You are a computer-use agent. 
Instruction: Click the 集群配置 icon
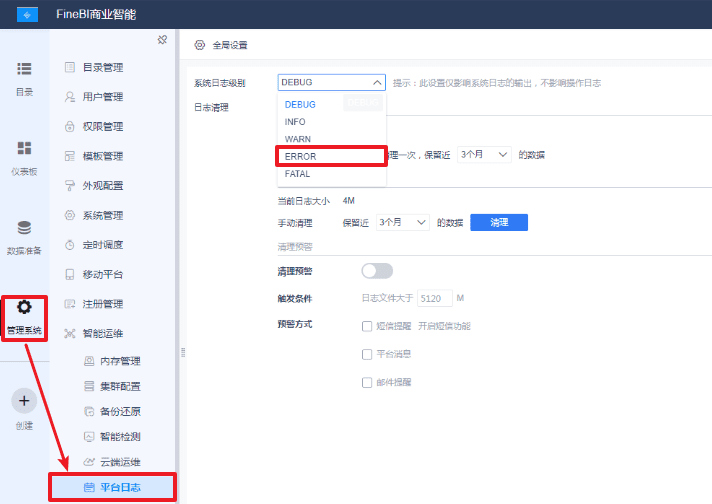pyautogui.click(x=89, y=386)
